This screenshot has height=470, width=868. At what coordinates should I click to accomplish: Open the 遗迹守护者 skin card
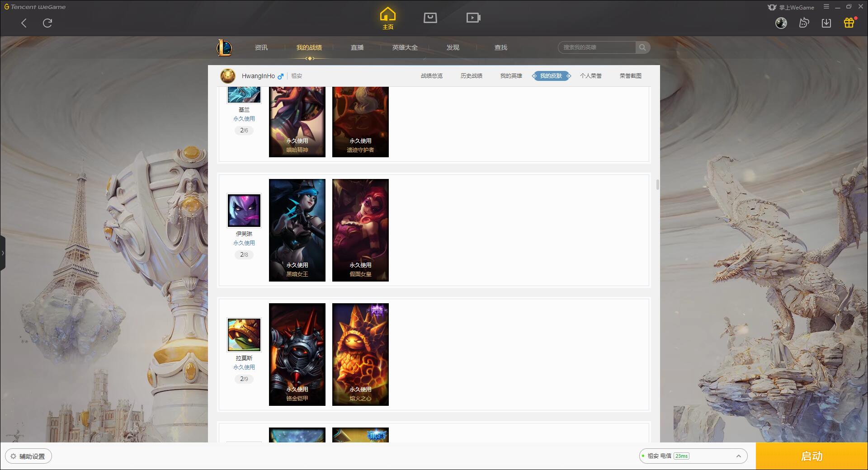coord(360,122)
